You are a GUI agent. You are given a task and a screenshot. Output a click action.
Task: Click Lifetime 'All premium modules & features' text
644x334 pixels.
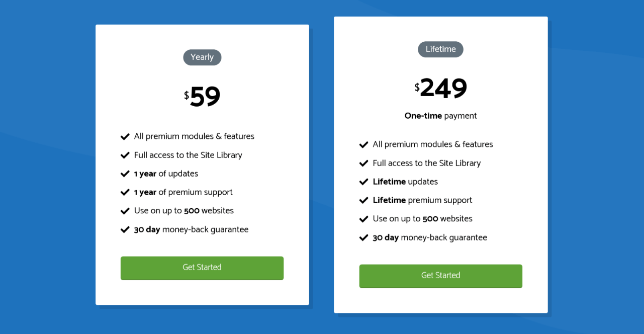pos(433,144)
